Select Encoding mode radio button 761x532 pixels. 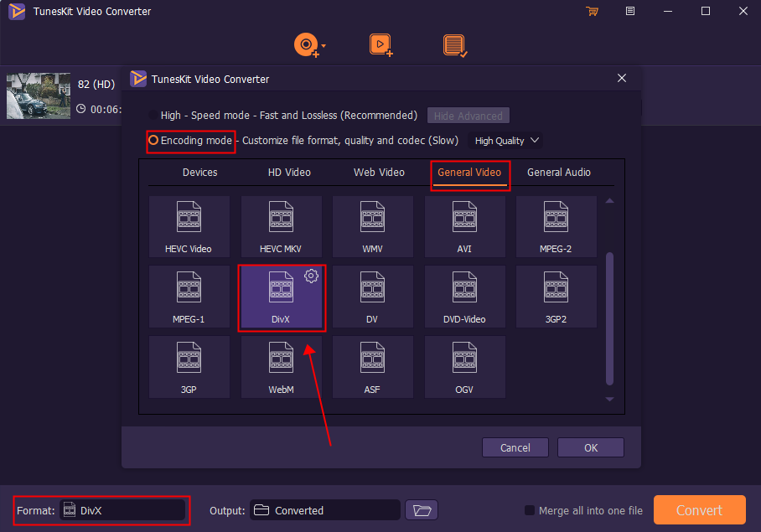pyautogui.click(x=153, y=140)
